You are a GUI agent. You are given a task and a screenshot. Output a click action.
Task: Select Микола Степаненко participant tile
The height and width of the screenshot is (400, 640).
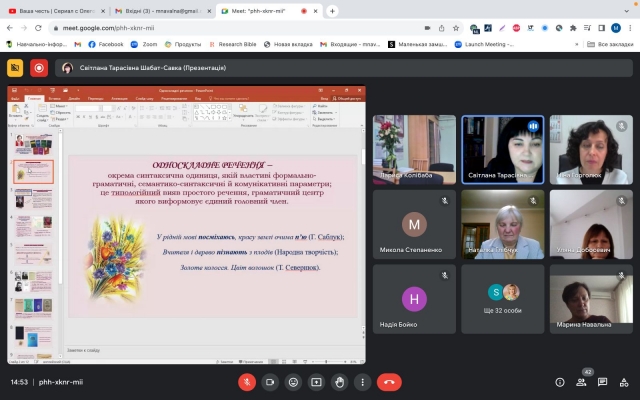pyautogui.click(x=414, y=224)
